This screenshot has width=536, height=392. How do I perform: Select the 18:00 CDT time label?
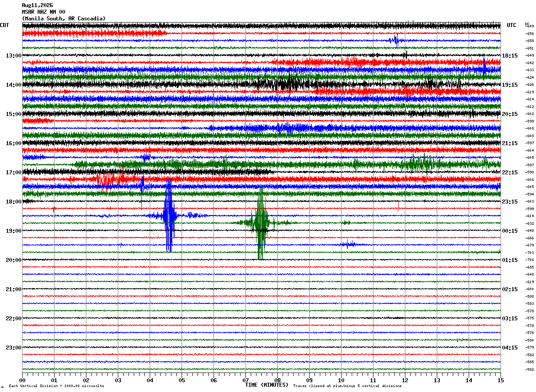tap(14, 202)
